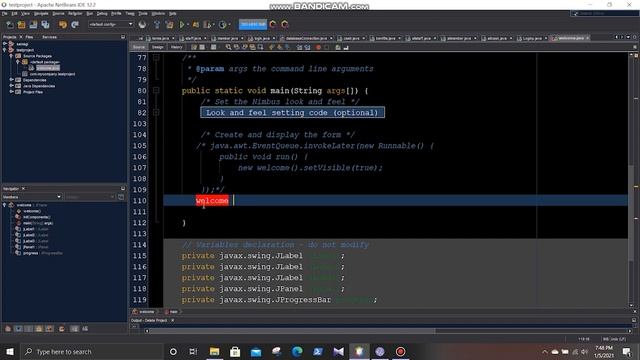This screenshot has width=640, height=360.
Task: Click the icon right of the disabled Navigator dropdown
Action: (x=121, y=197)
